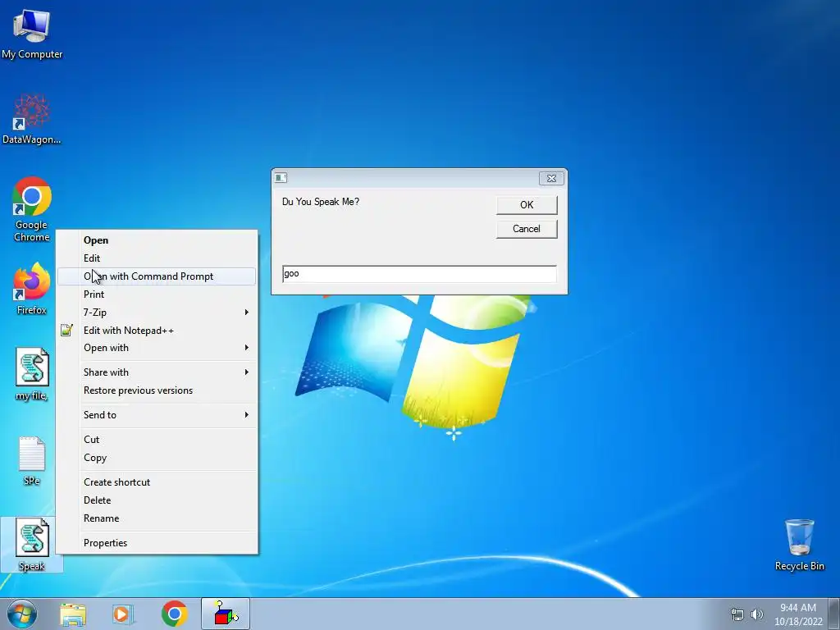This screenshot has width=840, height=630.
Task: Launch Windows Media Player from taskbar
Action: point(122,614)
